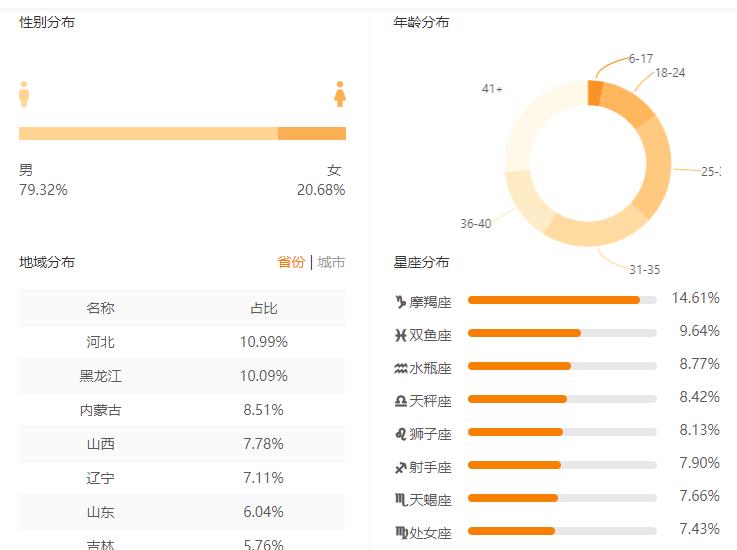Select the 河北 row in region table
737x550 pixels.
point(182,342)
